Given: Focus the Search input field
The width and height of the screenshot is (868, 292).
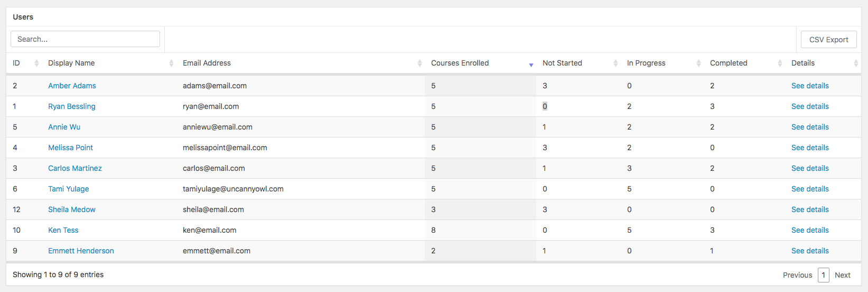Looking at the screenshot, I should click(x=85, y=39).
